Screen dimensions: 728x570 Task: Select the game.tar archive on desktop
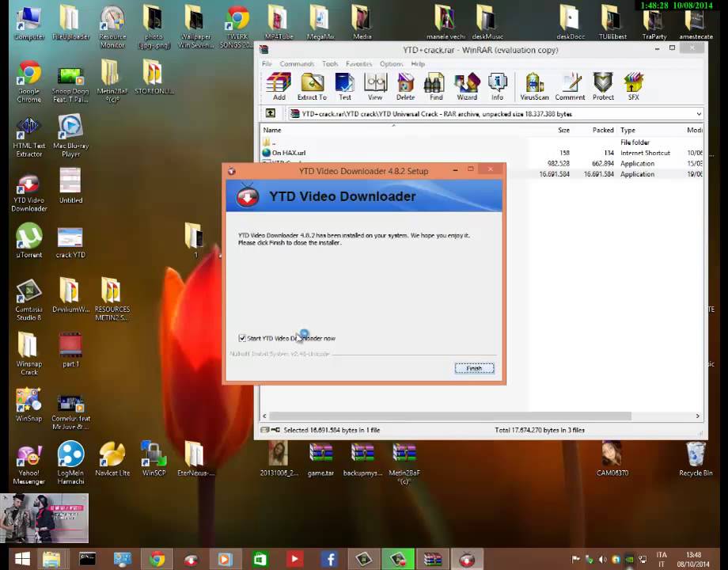pyautogui.click(x=320, y=459)
